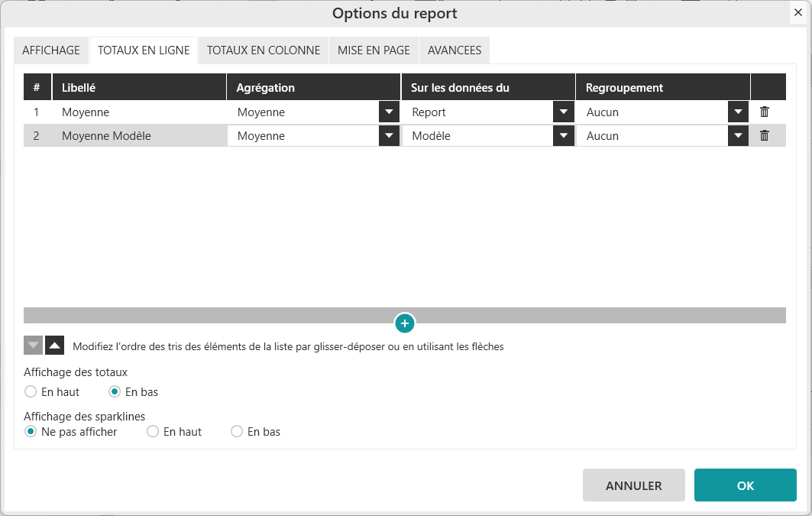Delete the first row Moyenne total

click(764, 112)
